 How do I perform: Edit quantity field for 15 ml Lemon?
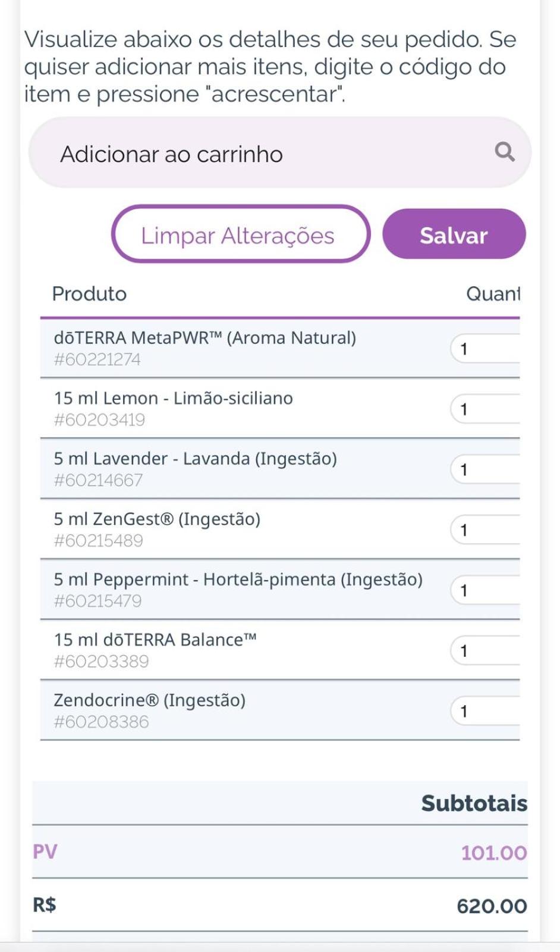click(x=485, y=409)
